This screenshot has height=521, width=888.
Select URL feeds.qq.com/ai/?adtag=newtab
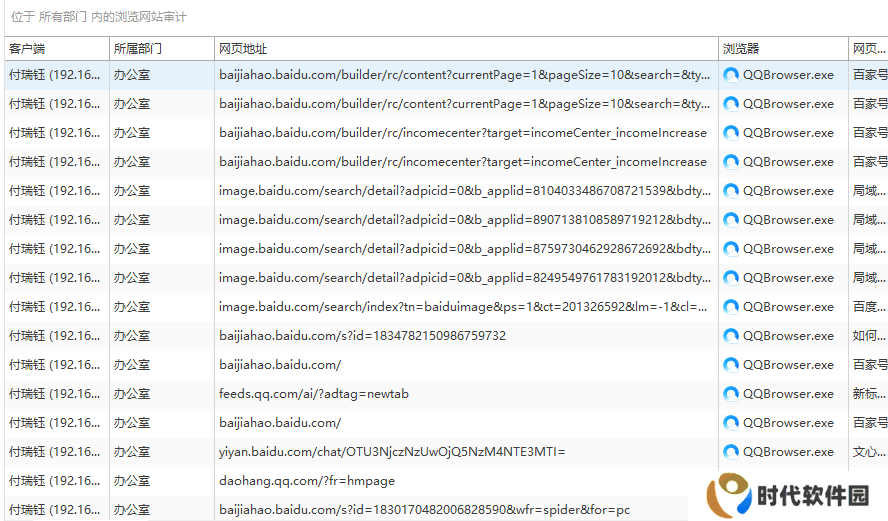(x=314, y=394)
